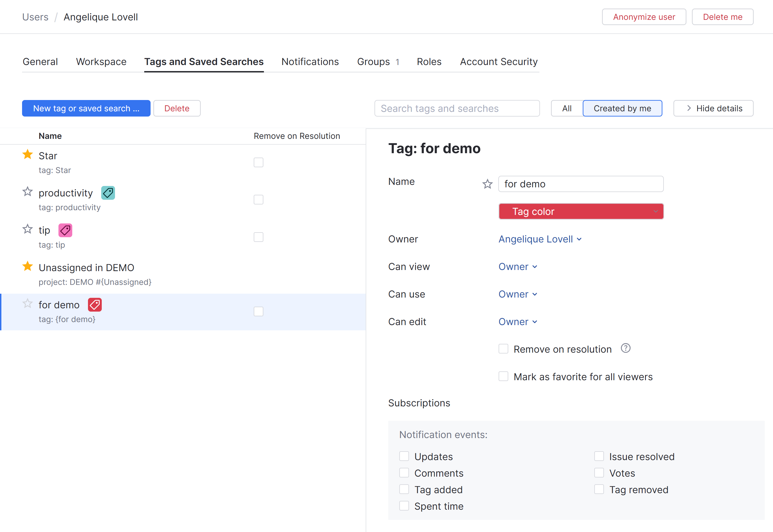Enable the Issue resolved notification event

(599, 456)
